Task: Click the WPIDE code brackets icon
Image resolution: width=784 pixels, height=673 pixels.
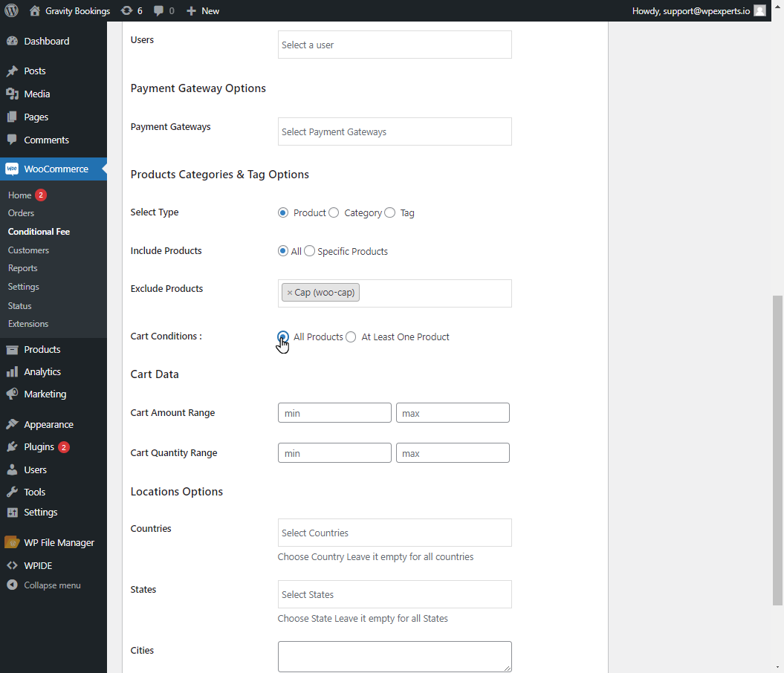Action: (13, 565)
